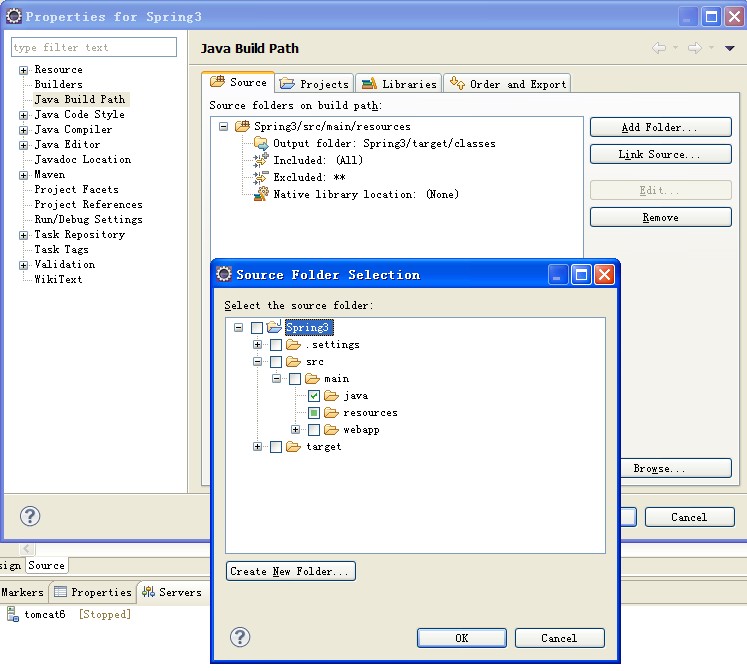The width and height of the screenshot is (747, 671).
Task: Click the src folder icon
Action: click(293, 362)
